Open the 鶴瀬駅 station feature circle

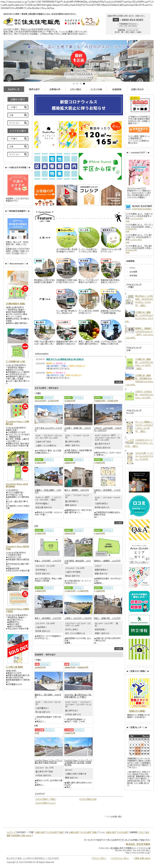(x=45, y=269)
